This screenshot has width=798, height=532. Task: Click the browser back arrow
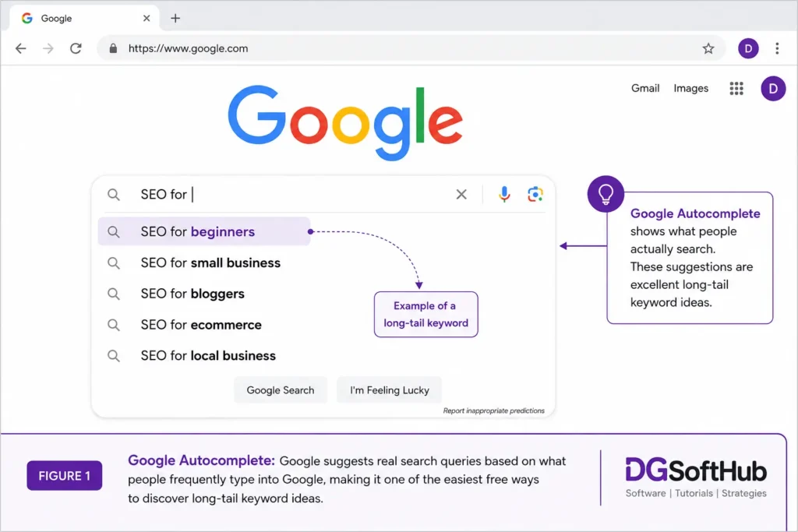[x=21, y=48]
